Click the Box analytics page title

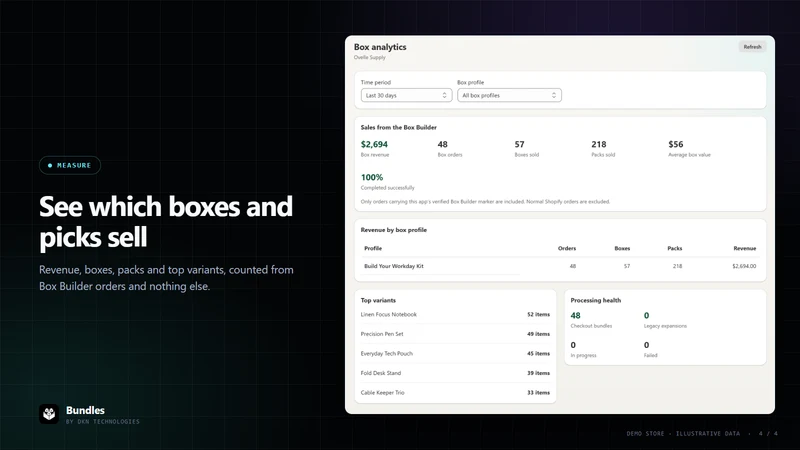[x=380, y=47]
